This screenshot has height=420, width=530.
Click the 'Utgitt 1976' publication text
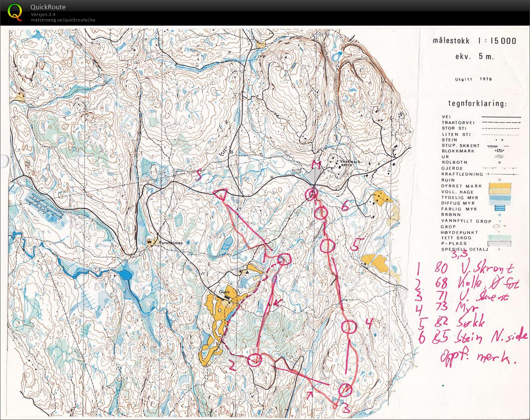(473, 79)
